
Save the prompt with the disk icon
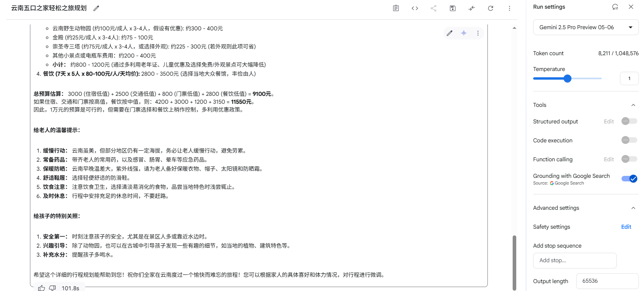pos(453,8)
